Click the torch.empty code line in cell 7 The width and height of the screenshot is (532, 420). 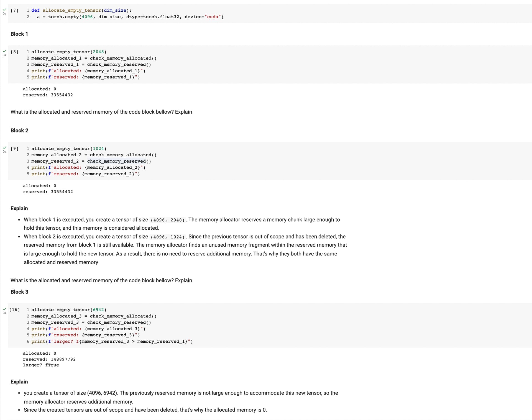(130, 17)
